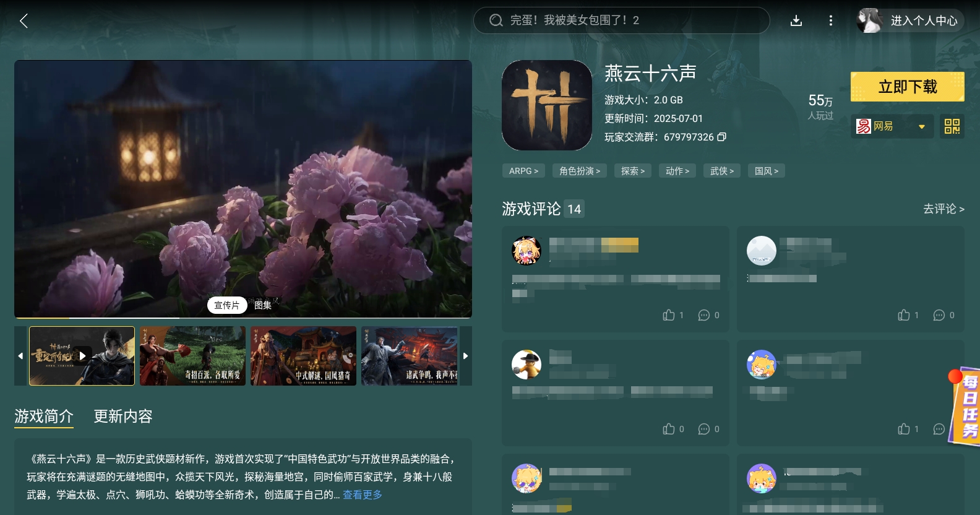Image resolution: width=980 pixels, height=515 pixels.
Task: Switch media view to 图集
Action: click(x=263, y=305)
